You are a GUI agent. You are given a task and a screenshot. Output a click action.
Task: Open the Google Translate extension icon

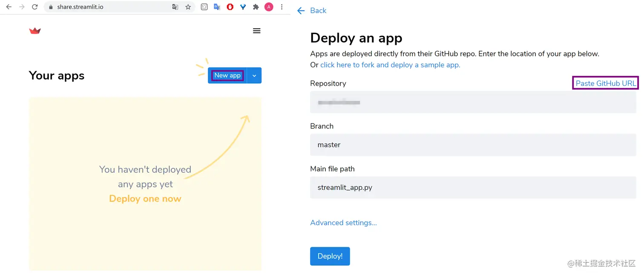pyautogui.click(x=217, y=7)
